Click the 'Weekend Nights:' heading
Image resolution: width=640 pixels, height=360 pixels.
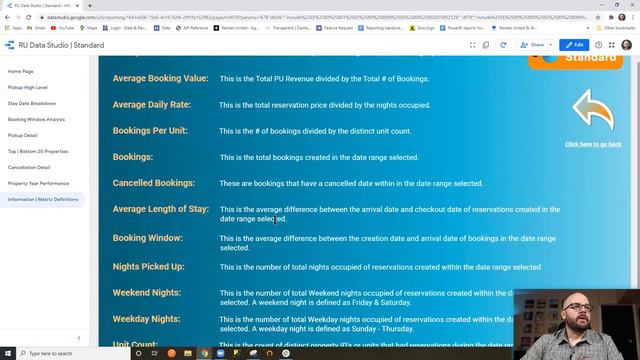(147, 293)
